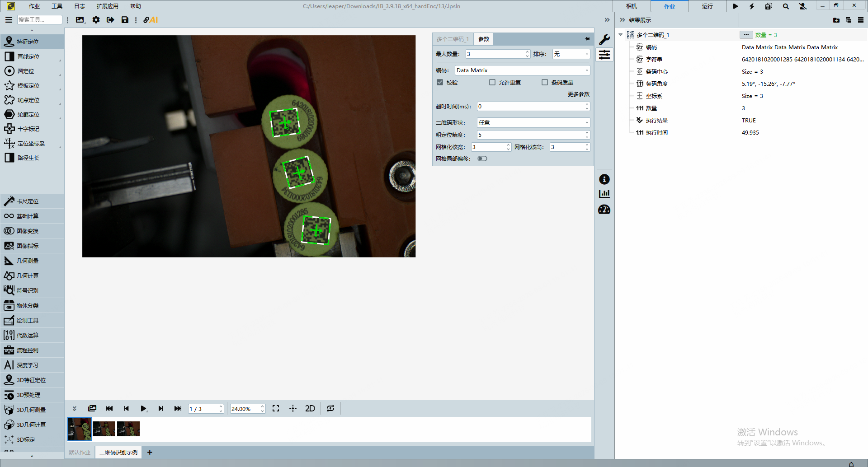Enable the 条码质量 checkbox

pos(545,82)
